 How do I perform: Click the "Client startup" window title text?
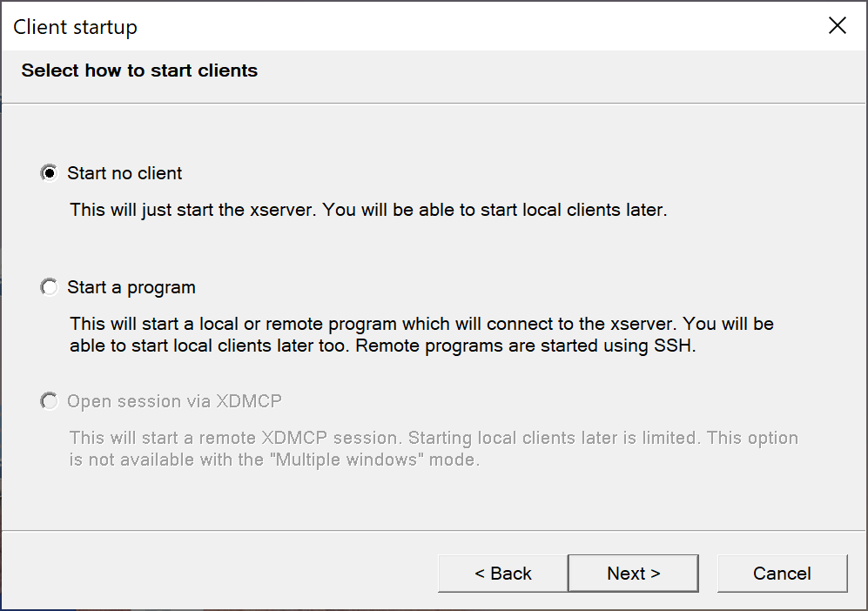pyautogui.click(x=75, y=27)
